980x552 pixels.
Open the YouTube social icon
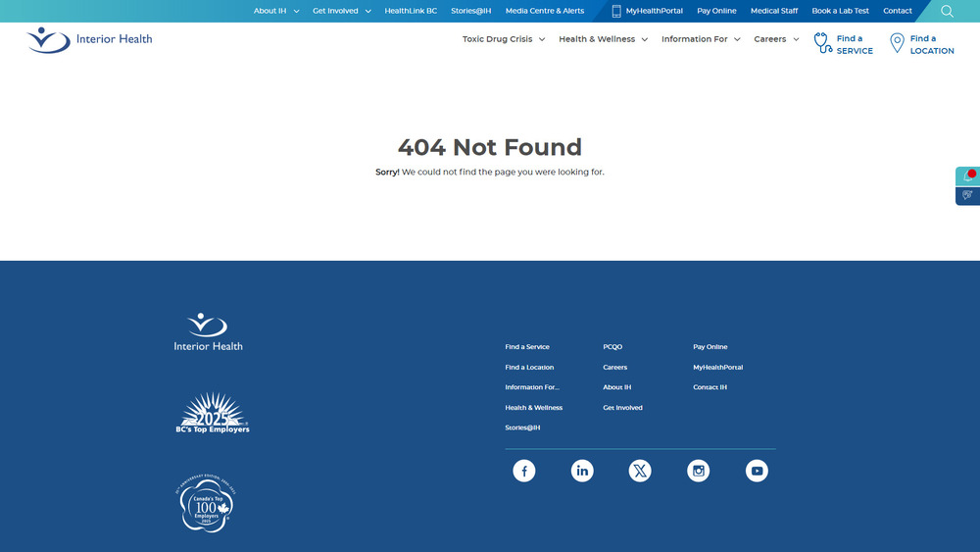(756, 471)
